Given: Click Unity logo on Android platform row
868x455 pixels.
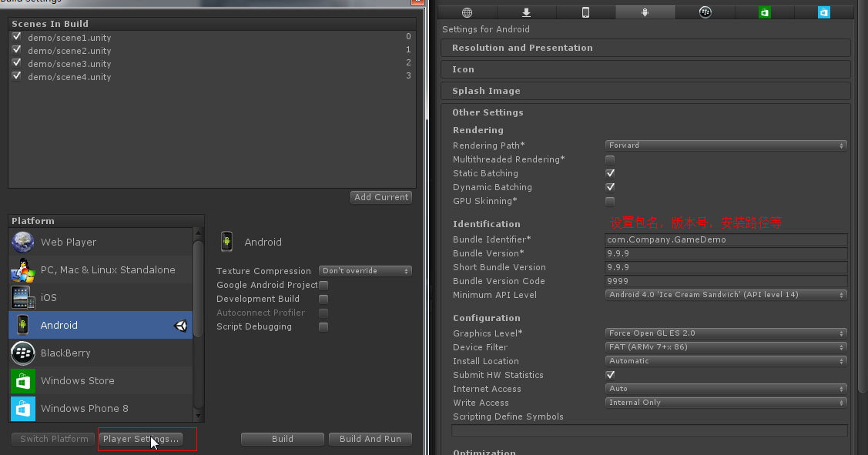Looking at the screenshot, I should 181,326.
